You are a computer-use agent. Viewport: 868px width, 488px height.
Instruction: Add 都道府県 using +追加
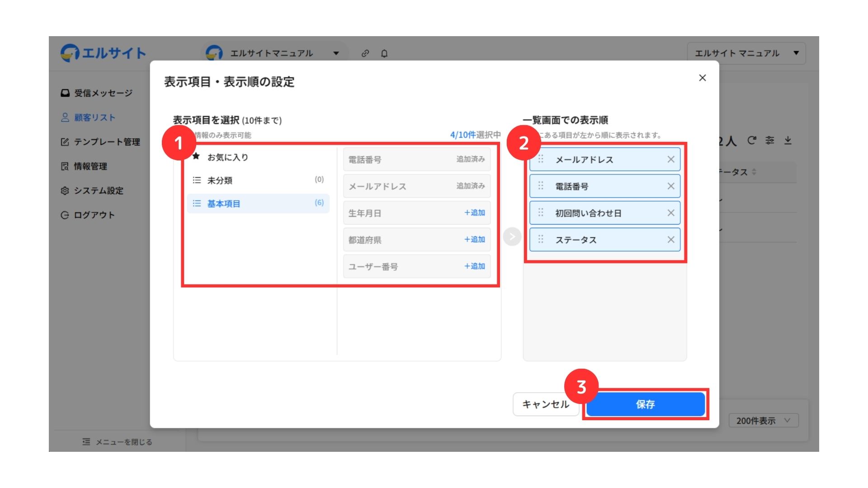click(474, 239)
